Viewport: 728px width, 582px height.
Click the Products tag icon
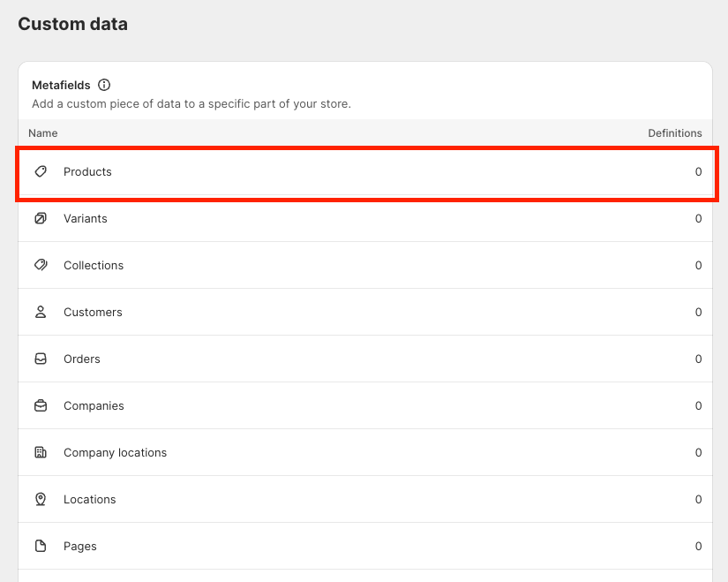pos(41,171)
